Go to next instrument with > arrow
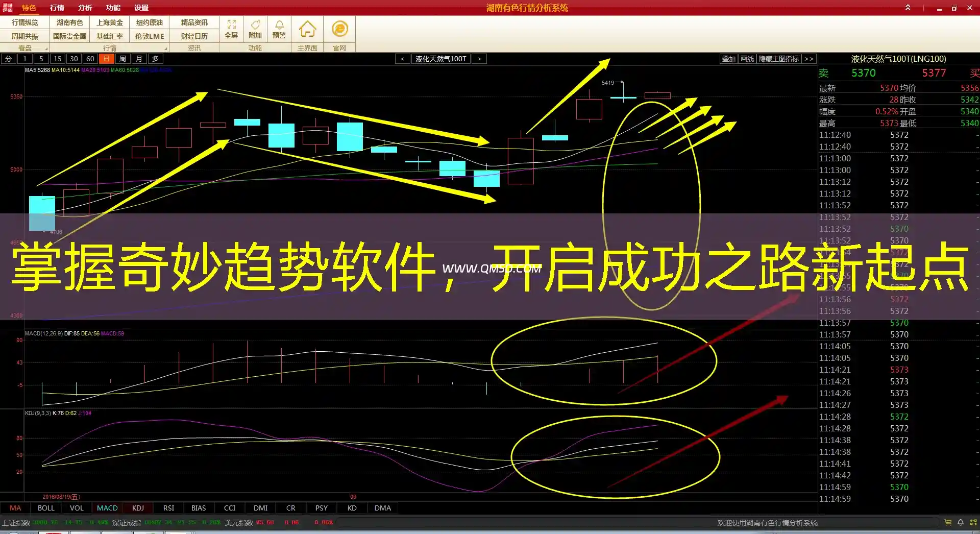This screenshot has height=534, width=980. click(x=479, y=59)
